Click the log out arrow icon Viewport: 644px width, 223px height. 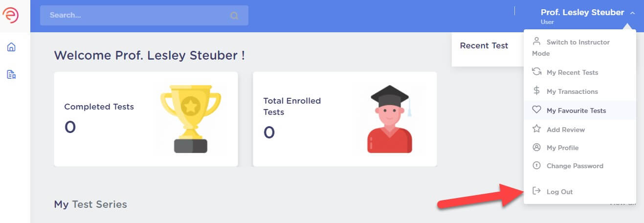click(536, 191)
